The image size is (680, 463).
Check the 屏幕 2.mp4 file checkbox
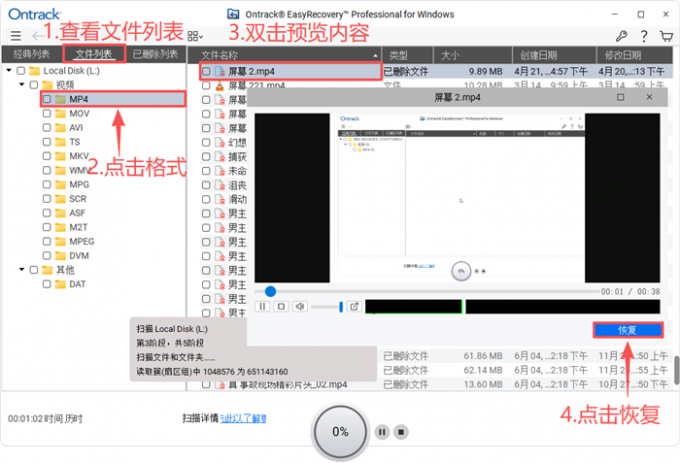click(206, 71)
